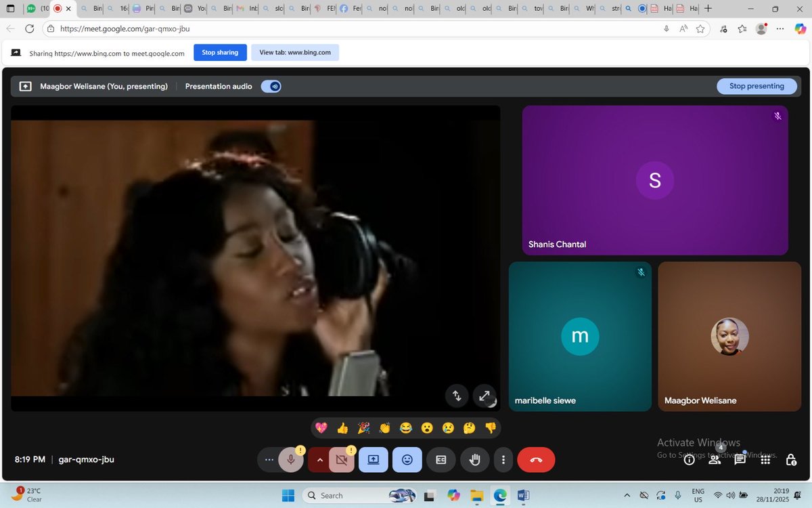Send laughing face reaction
This screenshot has height=508, width=812.
tap(406, 428)
